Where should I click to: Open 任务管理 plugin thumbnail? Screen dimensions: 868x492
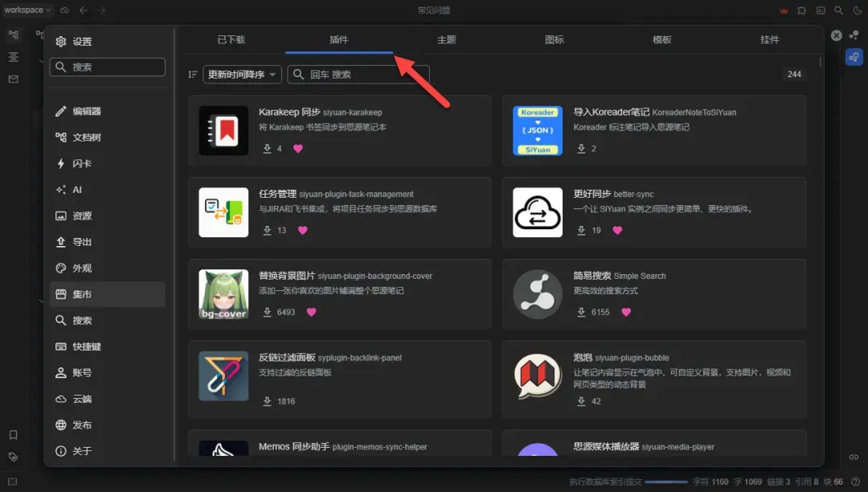223,212
